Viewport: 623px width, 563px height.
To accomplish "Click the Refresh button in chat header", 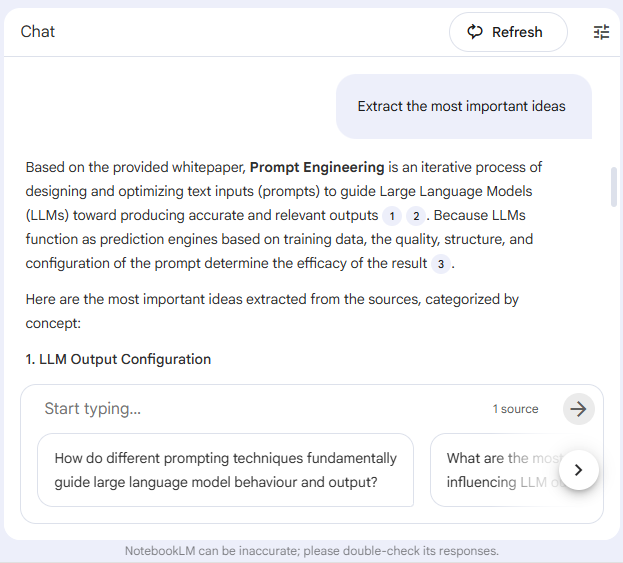I will coord(507,32).
